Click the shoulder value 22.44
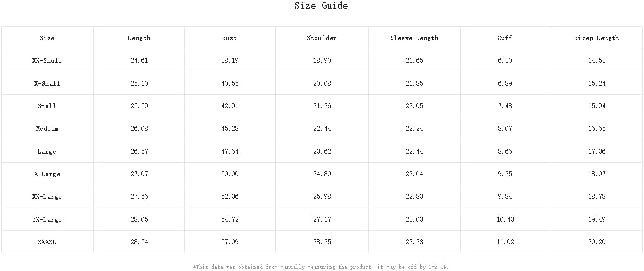 coord(322,129)
